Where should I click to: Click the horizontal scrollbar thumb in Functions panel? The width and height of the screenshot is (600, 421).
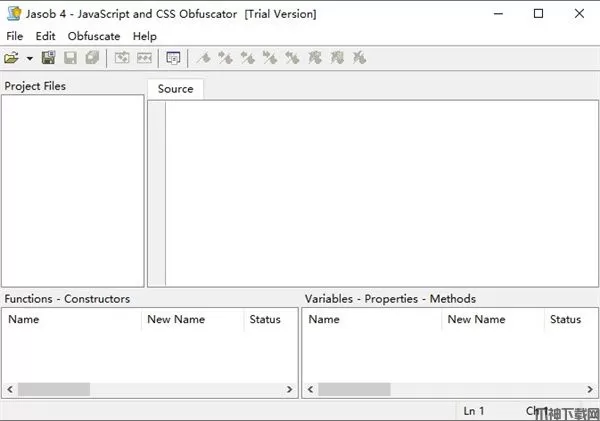point(54,389)
